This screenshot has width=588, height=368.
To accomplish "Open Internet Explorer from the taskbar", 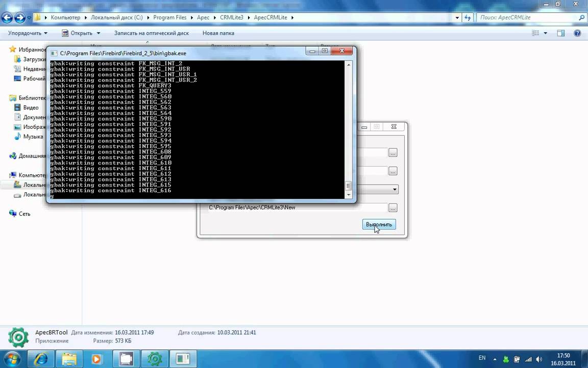I will point(41,359).
